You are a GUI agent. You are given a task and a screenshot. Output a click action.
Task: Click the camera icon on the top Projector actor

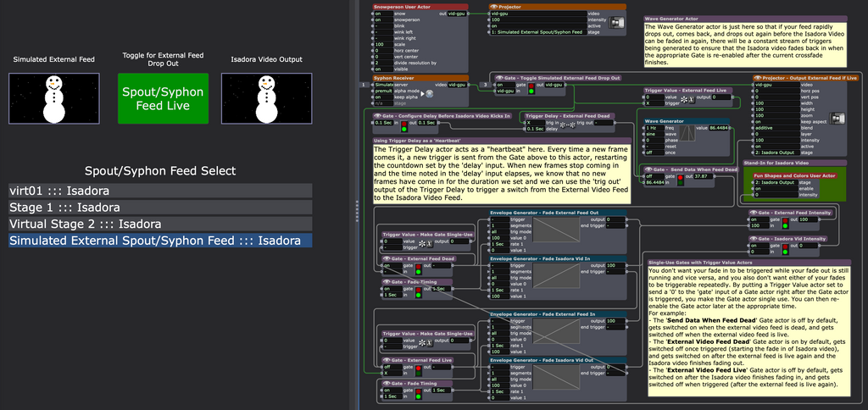click(618, 22)
